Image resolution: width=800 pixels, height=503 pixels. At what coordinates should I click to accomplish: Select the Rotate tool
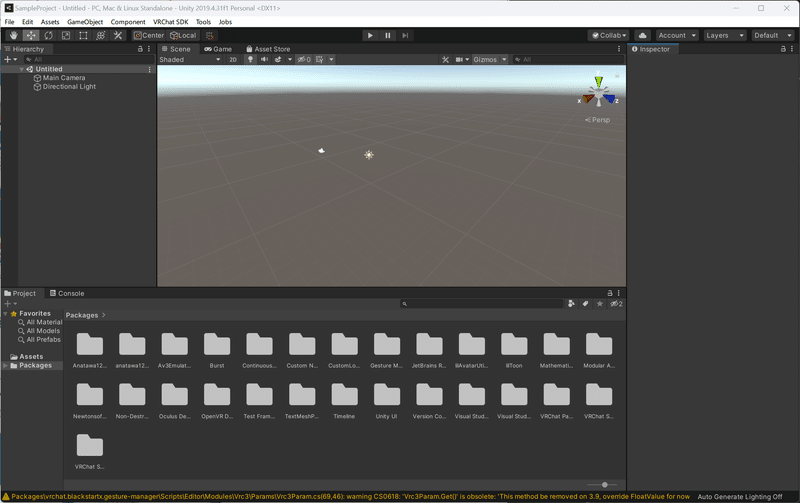48,35
